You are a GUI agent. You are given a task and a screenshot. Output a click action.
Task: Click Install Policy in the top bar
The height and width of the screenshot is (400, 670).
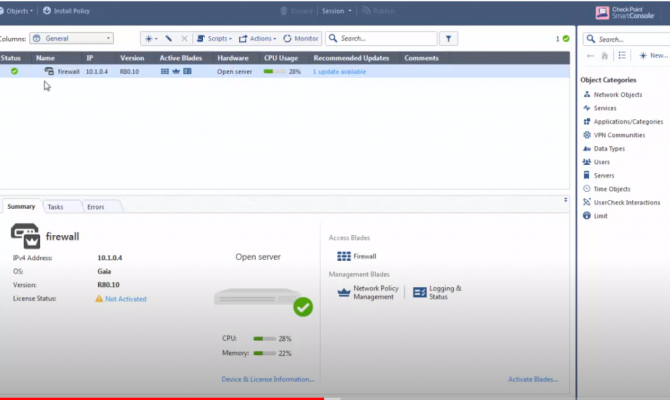coord(66,11)
